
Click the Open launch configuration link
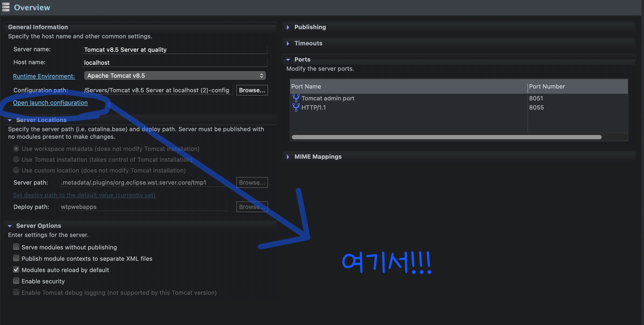(x=50, y=103)
